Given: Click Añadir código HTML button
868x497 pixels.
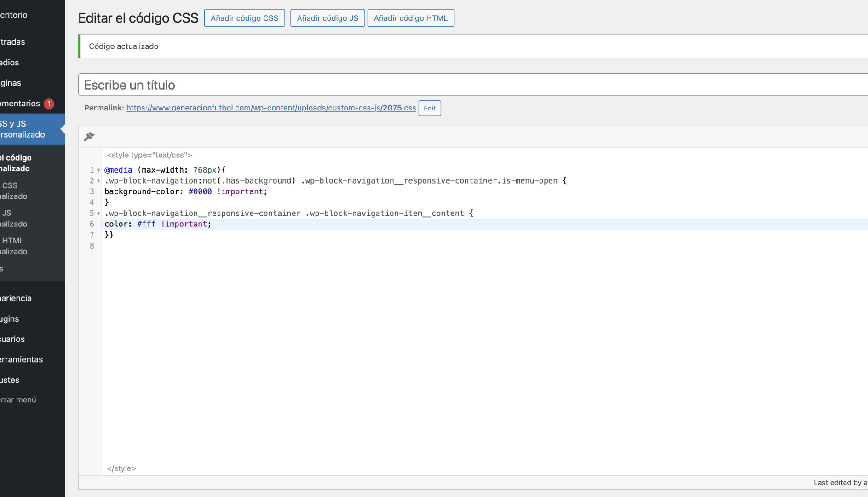Looking at the screenshot, I should (x=411, y=18).
